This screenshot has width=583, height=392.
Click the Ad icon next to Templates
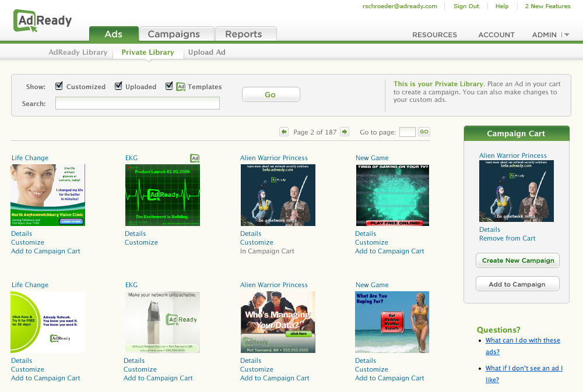pyautogui.click(x=181, y=87)
